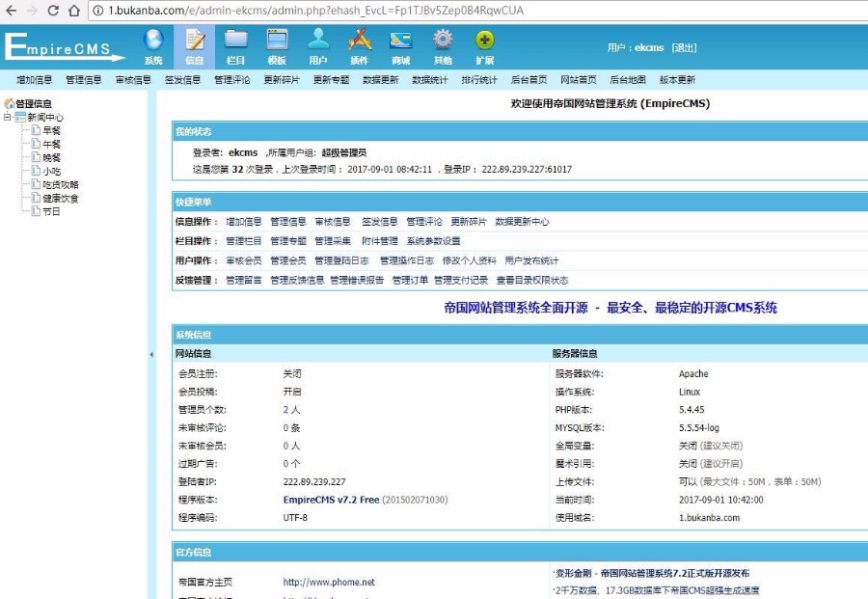Click 用户发布统计 quick menu link
Screen dimensions: 868x599
click(x=531, y=260)
